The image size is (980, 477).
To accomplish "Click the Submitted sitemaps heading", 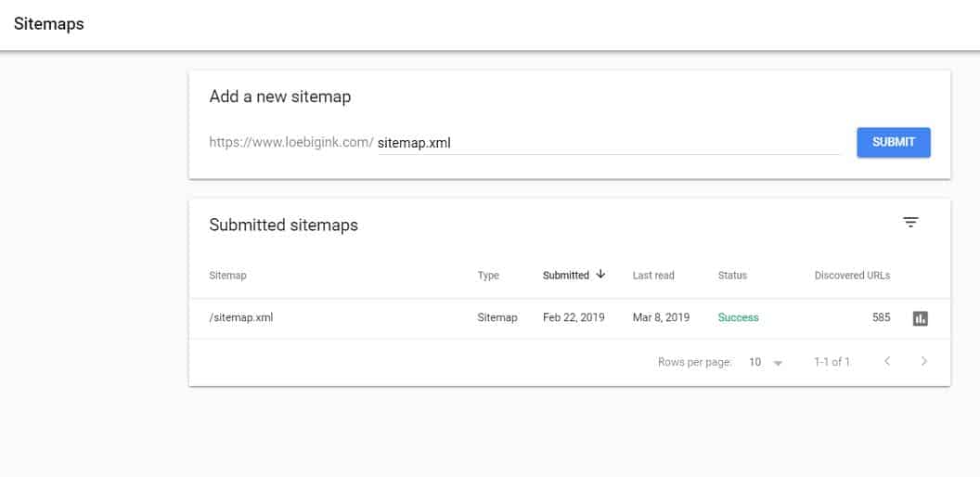I will coord(283,225).
